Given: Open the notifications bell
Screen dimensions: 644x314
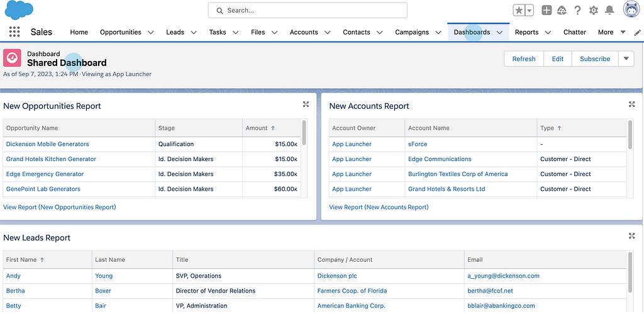Looking at the screenshot, I should 609,11.
